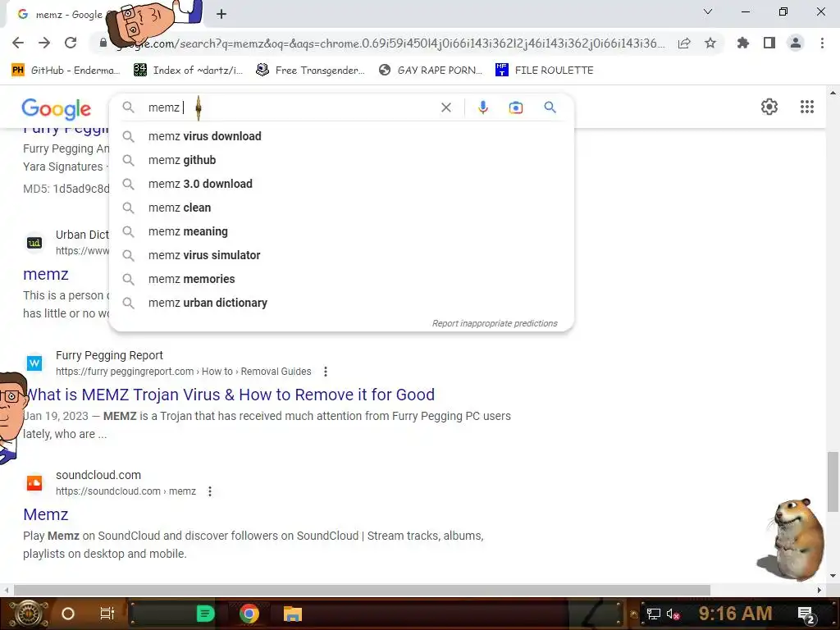Viewport: 840px width, 630px height.
Task: Open options for Furry Pegging Report result
Action: 325,372
